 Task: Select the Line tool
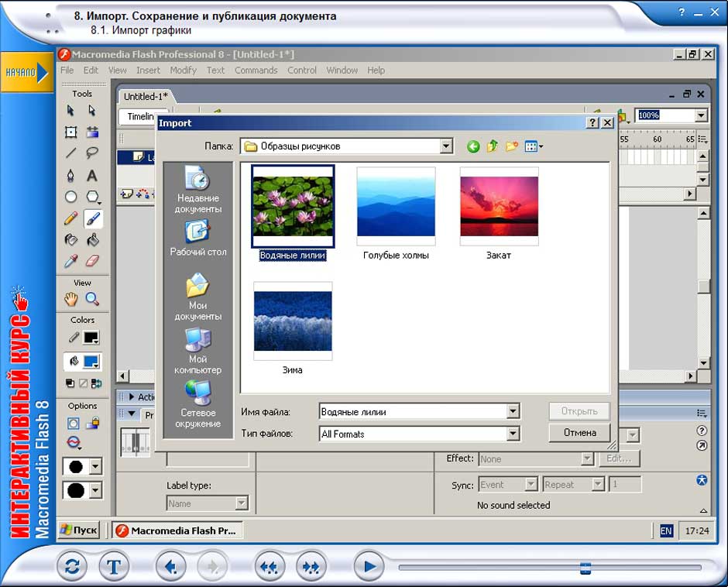(70, 153)
